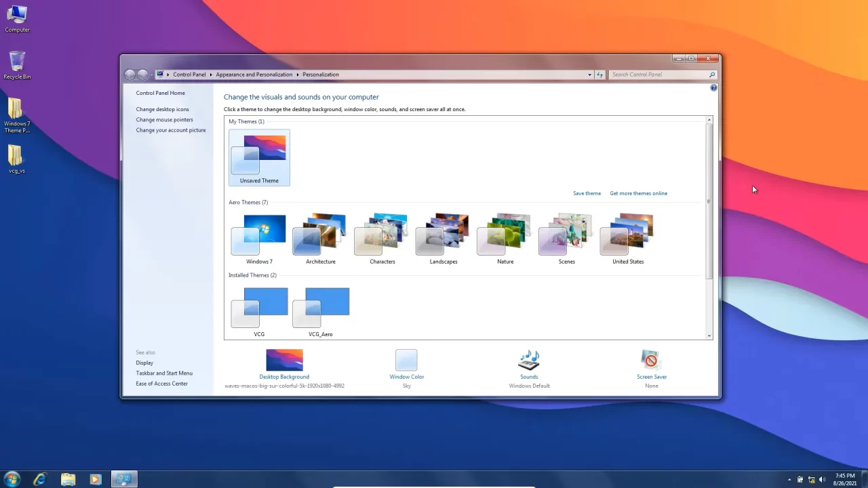Open Control Panel Home link

point(160,93)
